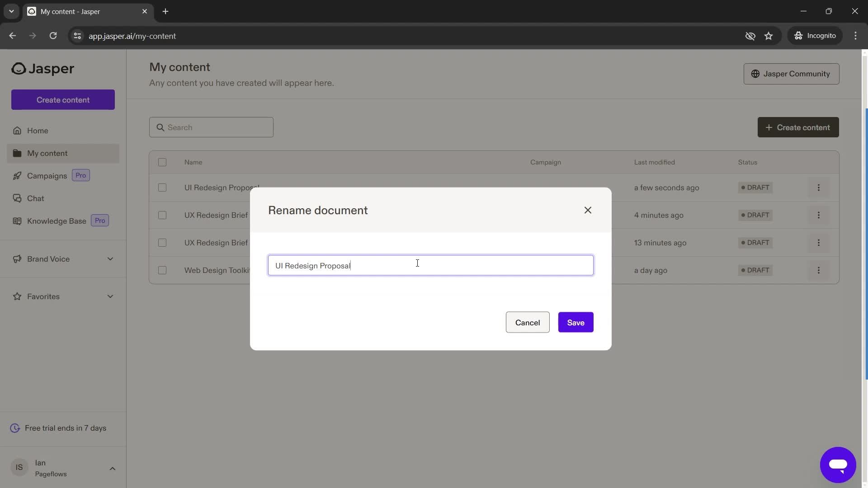Click the Campaigns sidebar icon
This screenshot has height=488, width=868.
click(16, 175)
